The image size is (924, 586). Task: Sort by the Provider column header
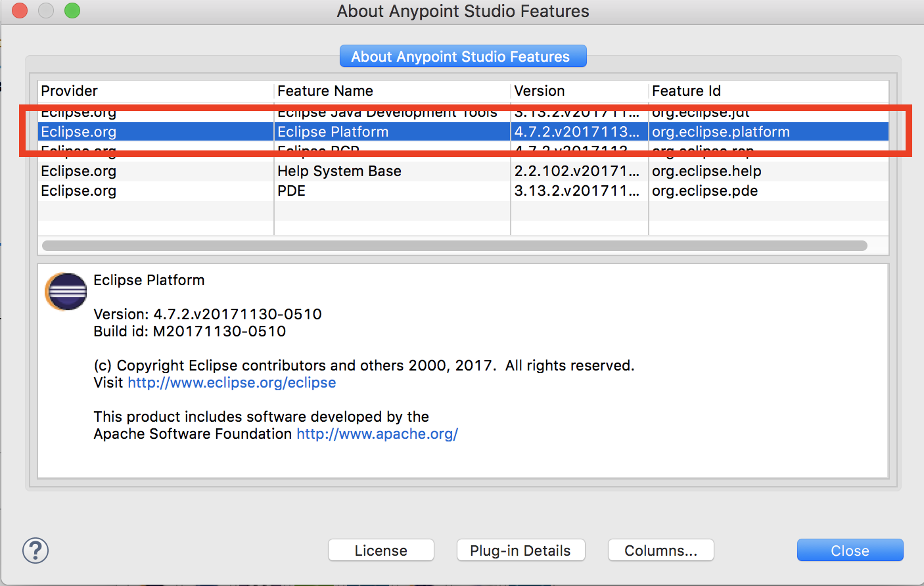tap(155, 91)
